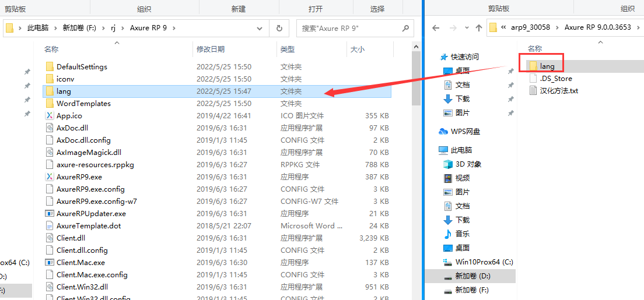
Task: Click the Axure RP 9 search field
Action: coord(355,29)
